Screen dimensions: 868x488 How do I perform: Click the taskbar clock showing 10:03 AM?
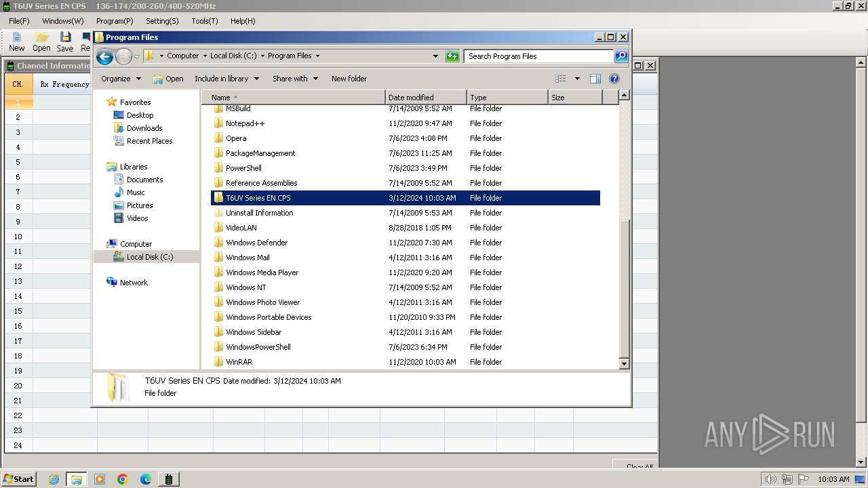click(833, 479)
